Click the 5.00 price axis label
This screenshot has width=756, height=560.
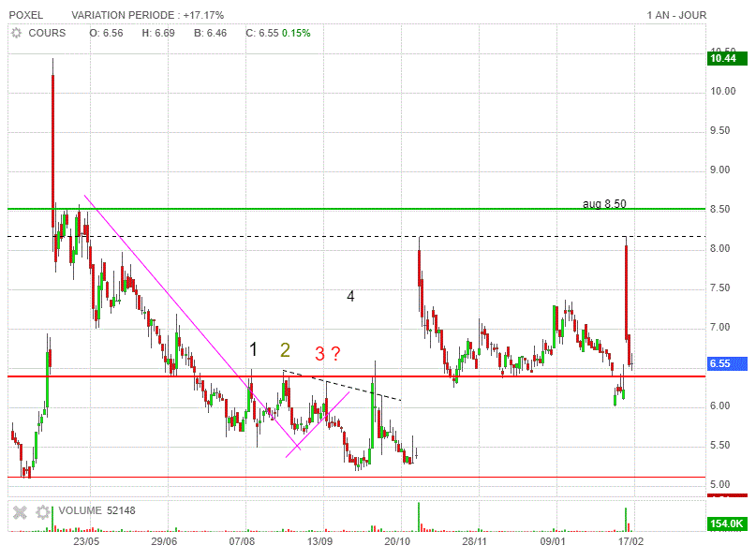pyautogui.click(x=719, y=485)
